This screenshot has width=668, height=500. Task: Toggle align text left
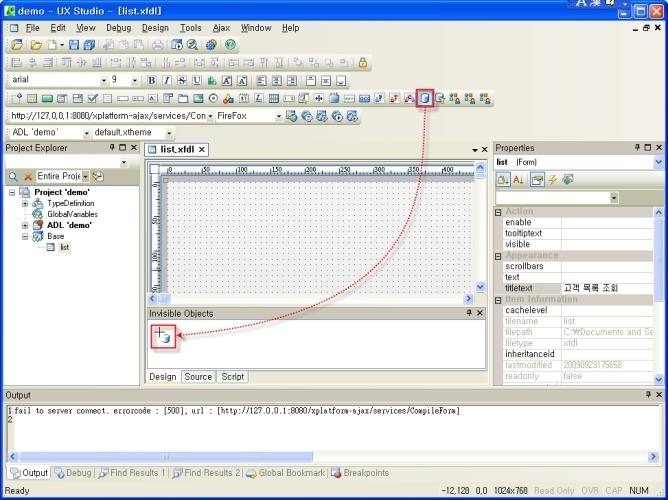[x=261, y=80]
